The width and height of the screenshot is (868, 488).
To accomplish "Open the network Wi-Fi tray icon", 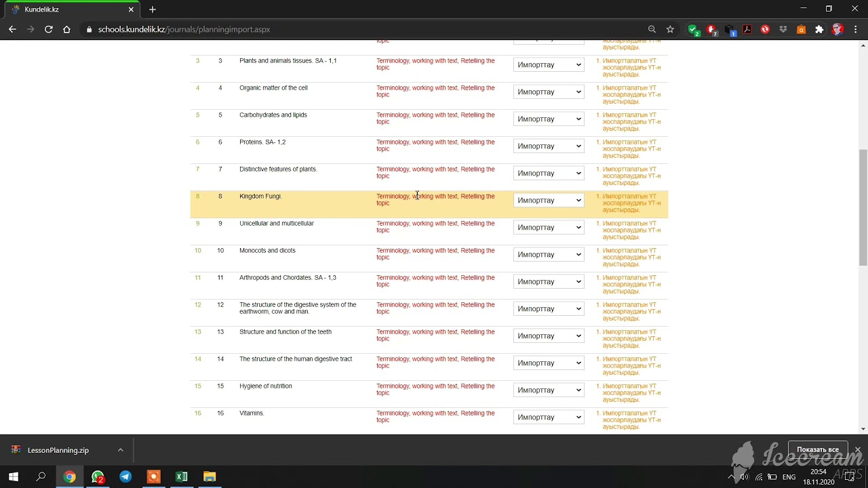I will tap(758, 476).
